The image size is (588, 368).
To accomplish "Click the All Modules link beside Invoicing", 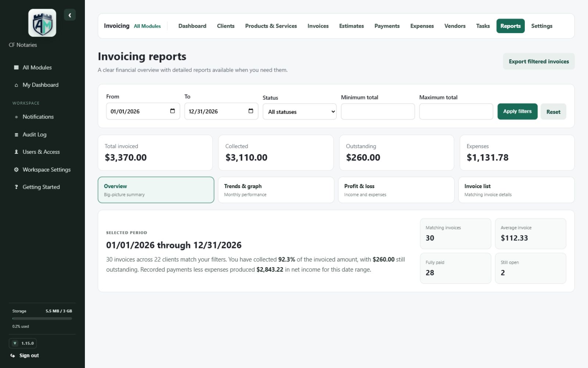I will pos(147,26).
